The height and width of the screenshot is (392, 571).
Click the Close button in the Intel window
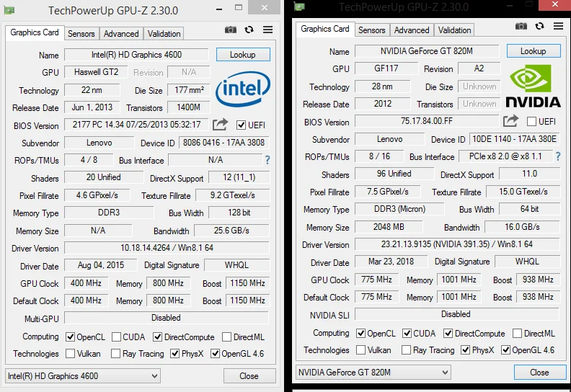click(249, 376)
